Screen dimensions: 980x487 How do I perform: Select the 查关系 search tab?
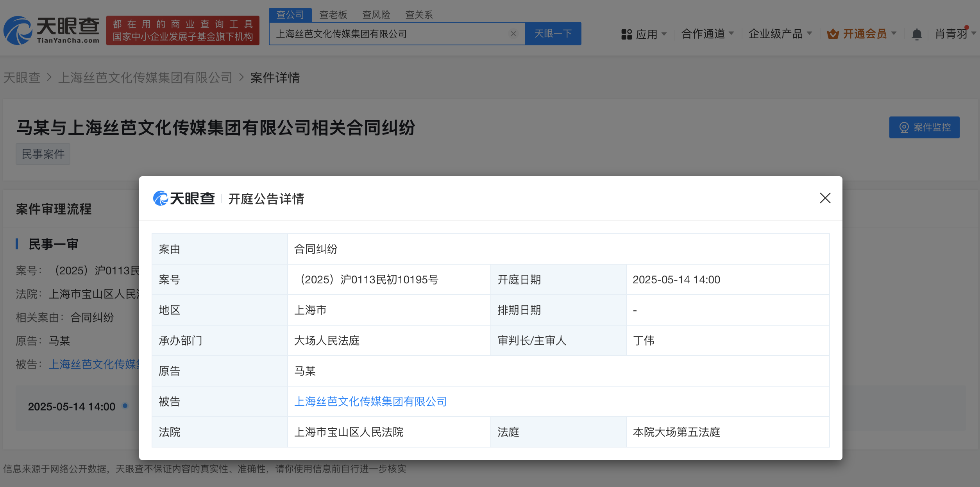pyautogui.click(x=419, y=15)
